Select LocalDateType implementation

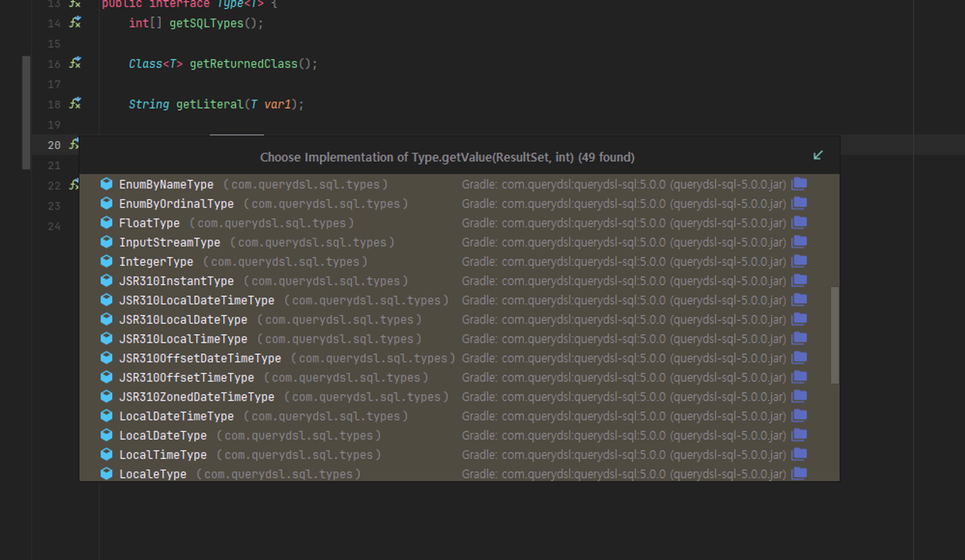tap(163, 435)
